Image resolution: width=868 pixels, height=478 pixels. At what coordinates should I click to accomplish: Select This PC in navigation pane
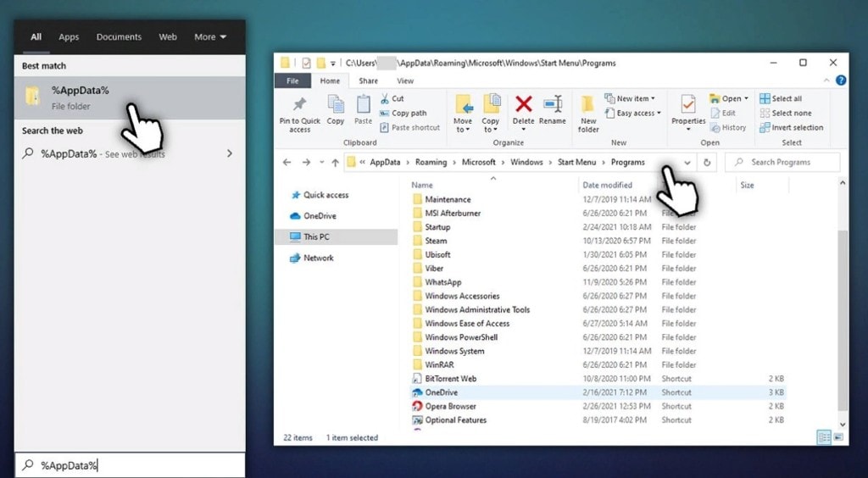click(x=336, y=236)
